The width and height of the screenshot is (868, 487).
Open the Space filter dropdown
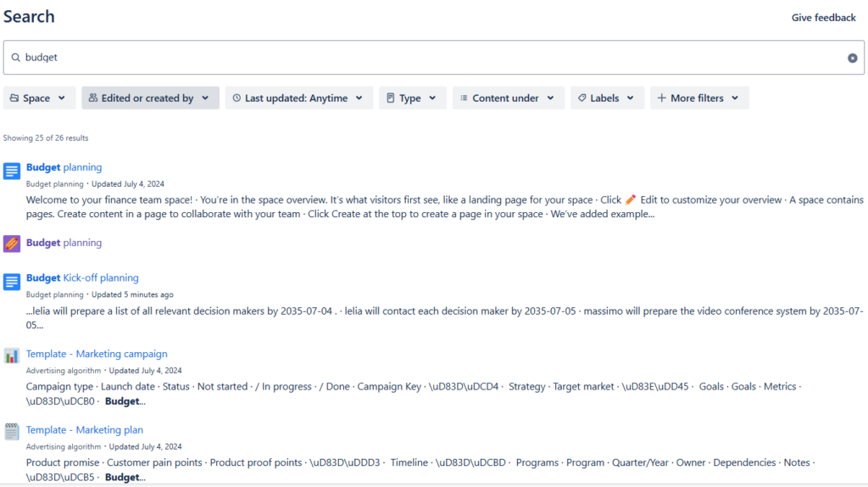tap(39, 98)
